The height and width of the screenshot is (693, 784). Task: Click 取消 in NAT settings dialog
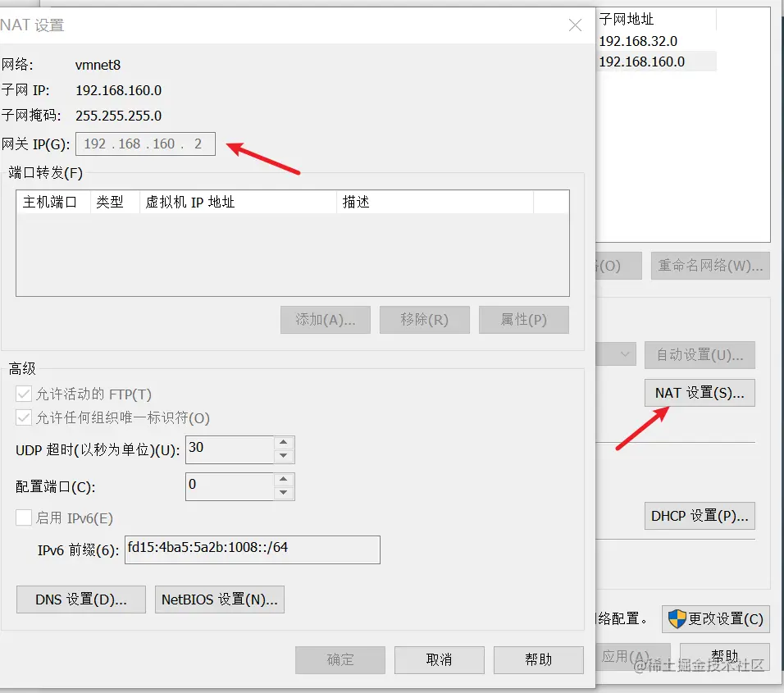pos(439,660)
